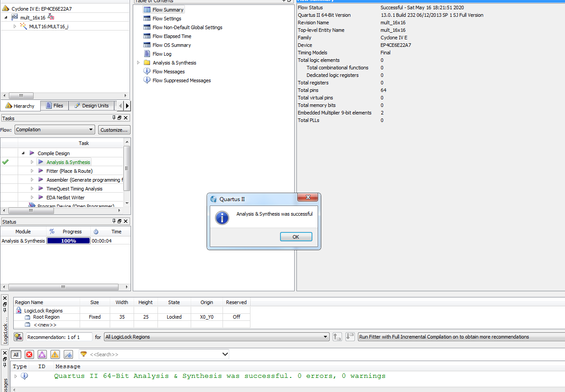Expand the Analysis & Synthesis task

[32, 162]
